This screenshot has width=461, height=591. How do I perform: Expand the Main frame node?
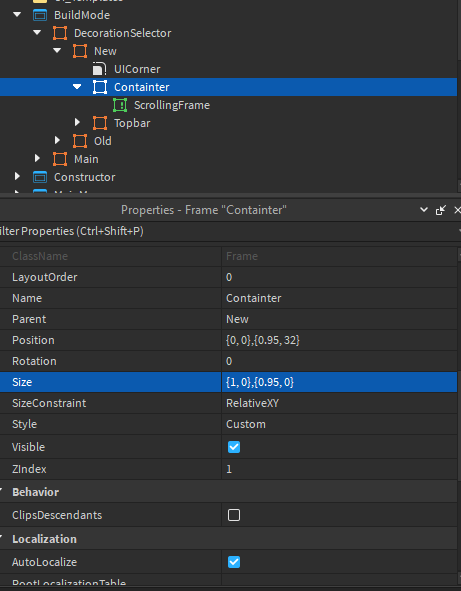37,158
